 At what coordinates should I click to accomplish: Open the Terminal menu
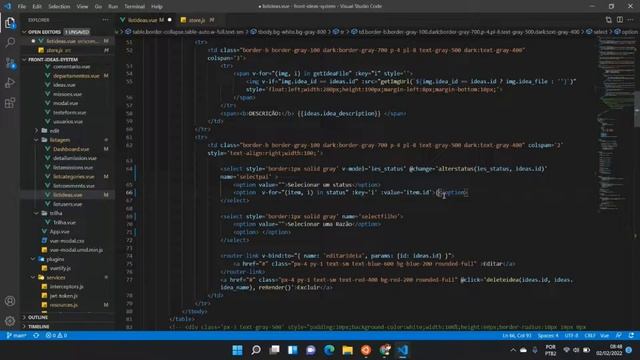[134, 7]
